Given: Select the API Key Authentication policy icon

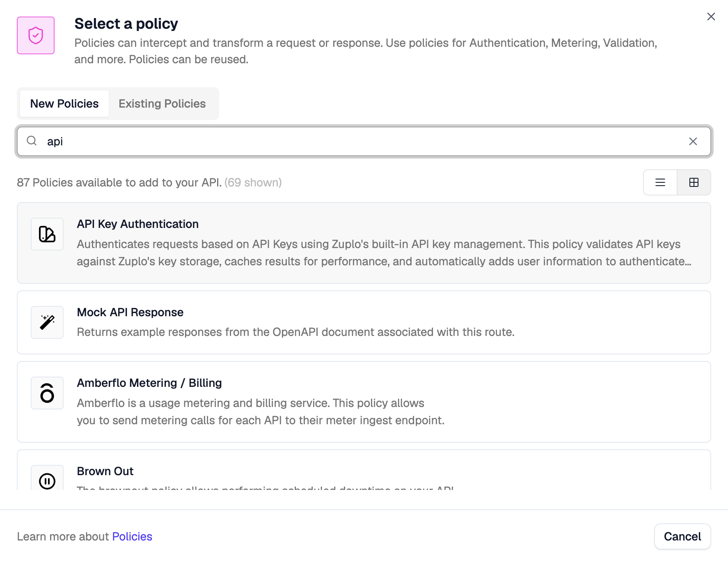Looking at the screenshot, I should point(47,234).
